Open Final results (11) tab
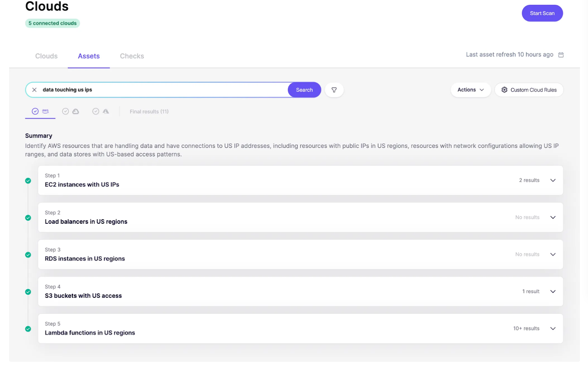The image size is (588, 372). [149, 111]
